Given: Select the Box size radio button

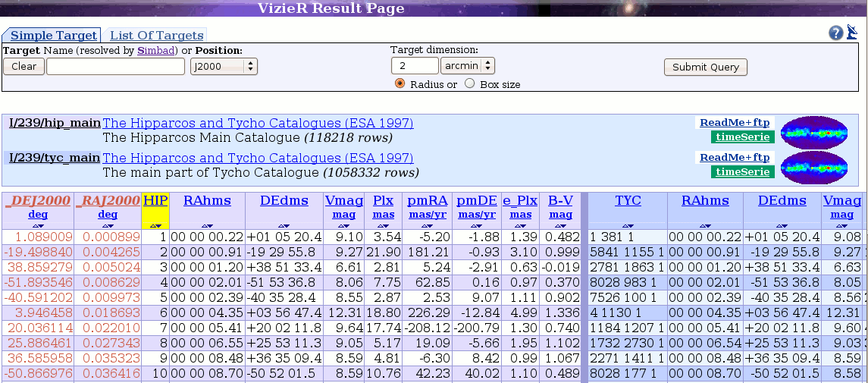Looking at the screenshot, I should pos(469,83).
